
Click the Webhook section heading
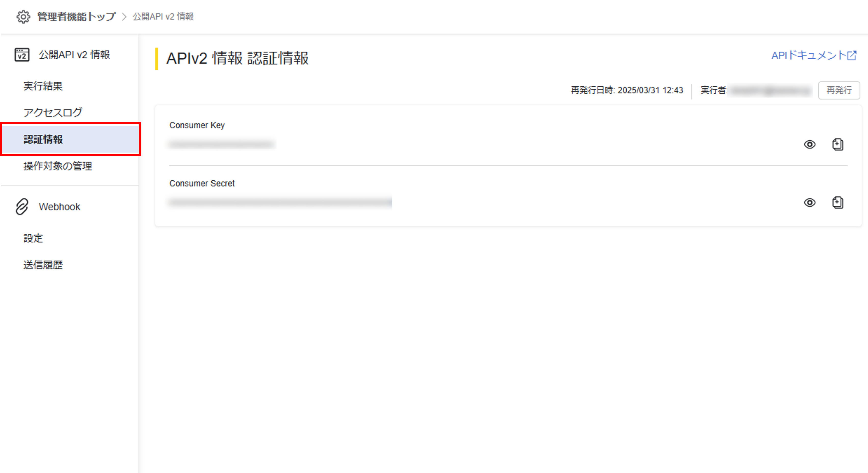[x=60, y=207]
